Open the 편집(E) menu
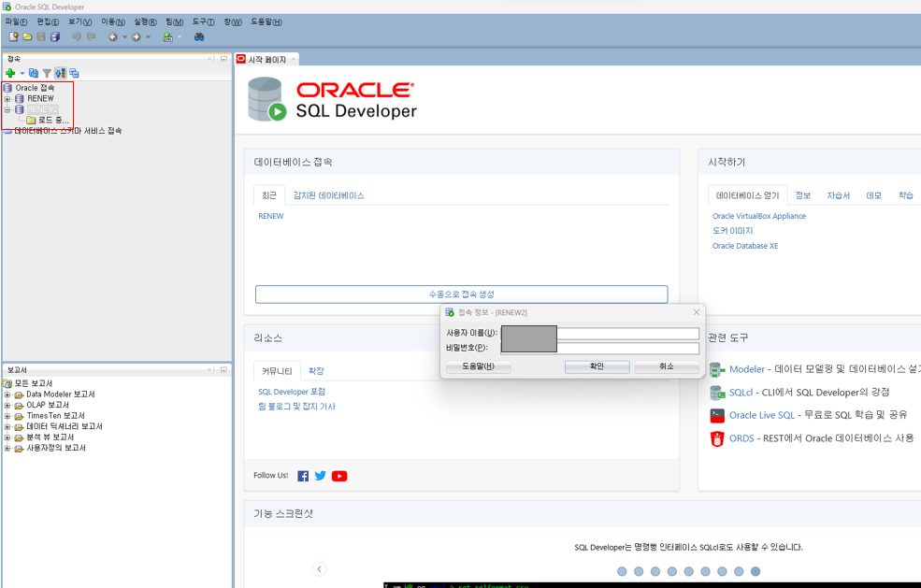Image resolution: width=921 pixels, height=588 pixels. tap(48, 22)
